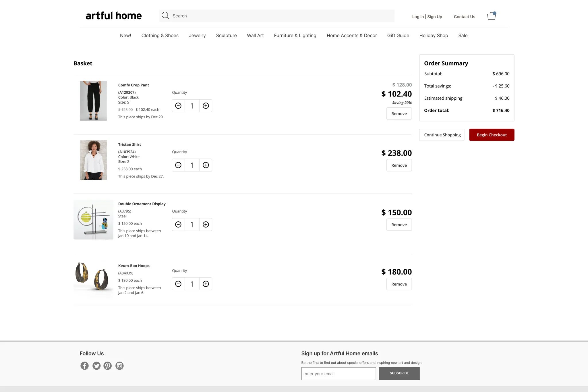Open the Jewelry menu
The image size is (588, 392).
pos(197,35)
